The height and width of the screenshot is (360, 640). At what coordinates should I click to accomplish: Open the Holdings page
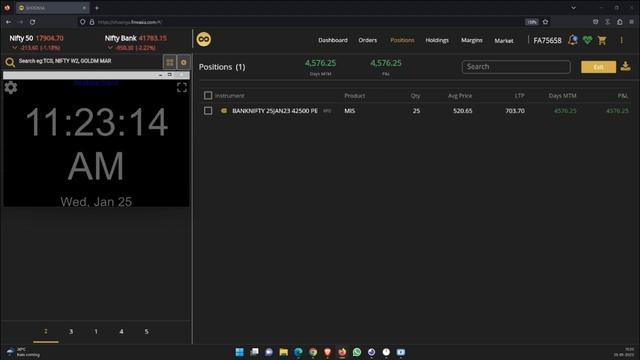(x=437, y=40)
